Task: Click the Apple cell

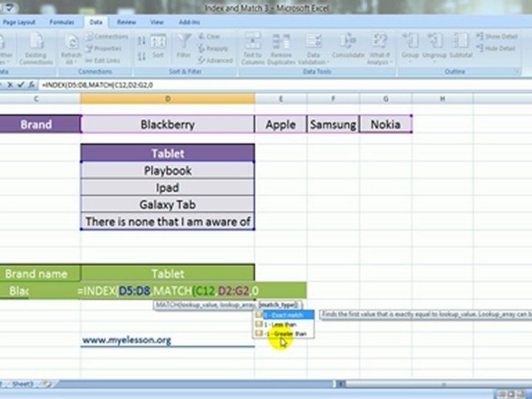Action: 281,124
